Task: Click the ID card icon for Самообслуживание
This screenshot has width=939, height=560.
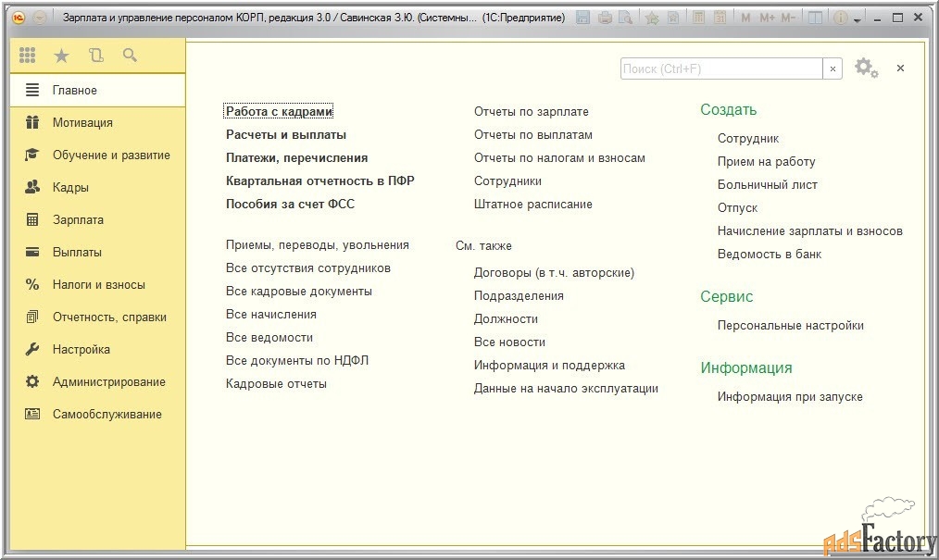Action: [x=32, y=414]
